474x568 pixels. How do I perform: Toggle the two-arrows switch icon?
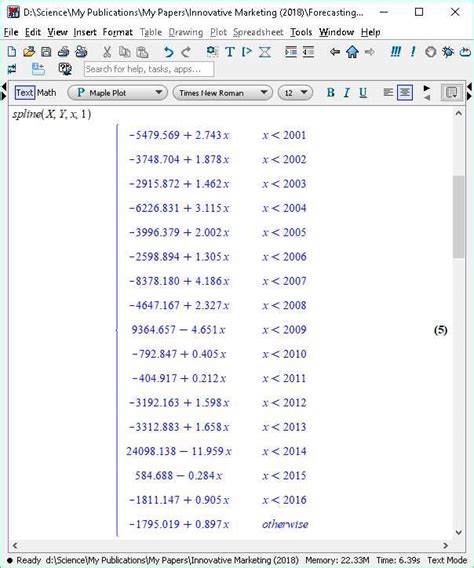pyautogui.click(x=12, y=69)
